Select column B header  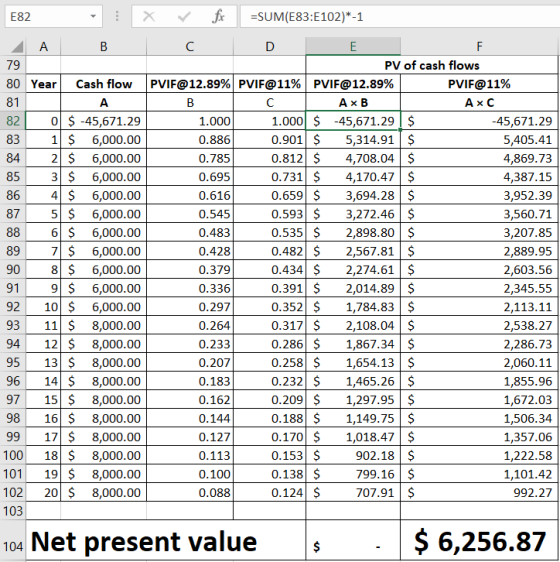pos(104,47)
